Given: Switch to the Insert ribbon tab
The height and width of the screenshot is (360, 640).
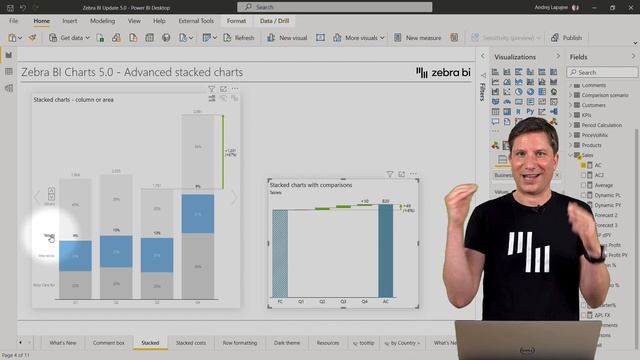Looking at the screenshot, I should click(x=69, y=20).
